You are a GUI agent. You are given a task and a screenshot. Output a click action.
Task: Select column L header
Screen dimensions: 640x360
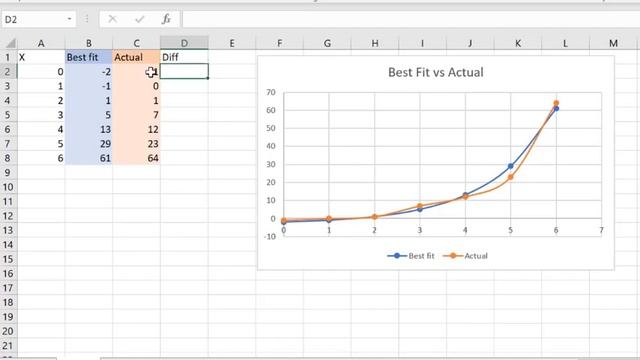point(565,43)
